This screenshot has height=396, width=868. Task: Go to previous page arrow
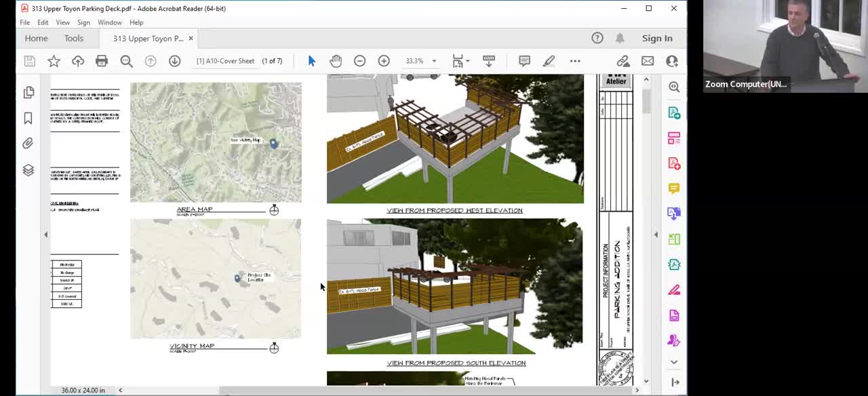(151, 61)
